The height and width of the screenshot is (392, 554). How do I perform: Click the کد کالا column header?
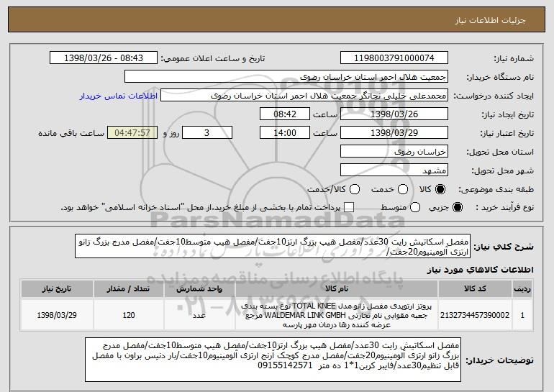(x=475, y=289)
